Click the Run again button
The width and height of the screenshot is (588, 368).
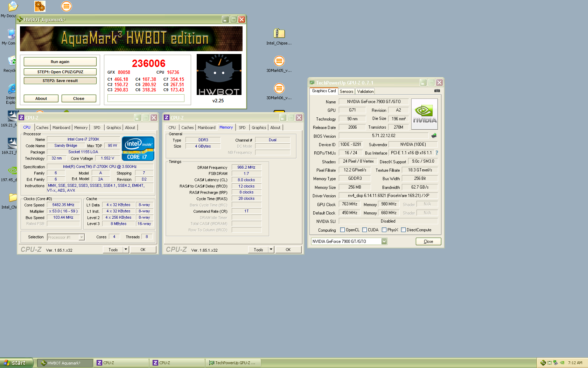click(x=60, y=62)
